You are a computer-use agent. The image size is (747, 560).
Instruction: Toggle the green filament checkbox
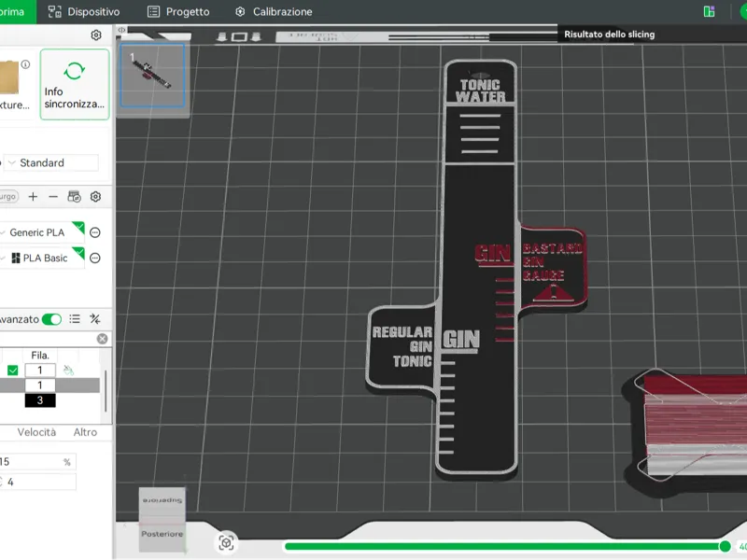pyautogui.click(x=13, y=370)
